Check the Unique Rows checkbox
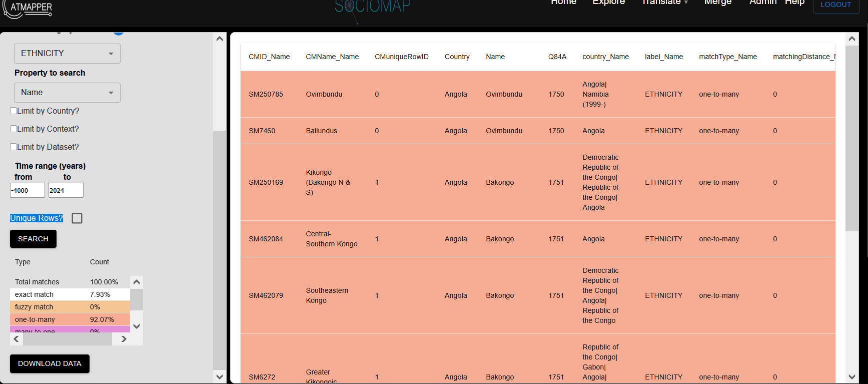Image resolution: width=868 pixels, height=384 pixels. click(77, 218)
